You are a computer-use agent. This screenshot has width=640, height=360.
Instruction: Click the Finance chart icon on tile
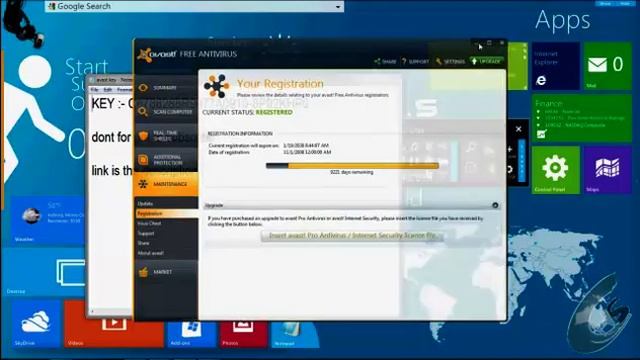tap(542, 134)
